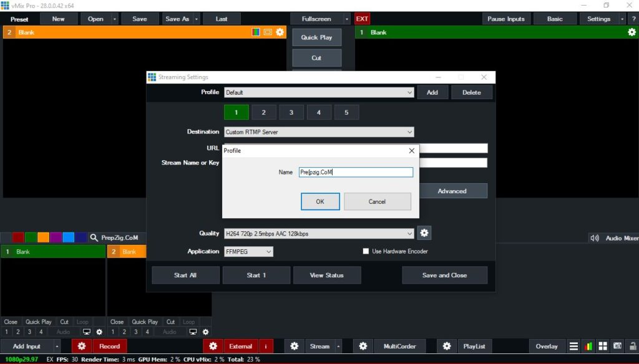Viewport: 639px width, 364px height.
Task: Open the Application FFMPEG dropdown
Action: (x=248, y=252)
